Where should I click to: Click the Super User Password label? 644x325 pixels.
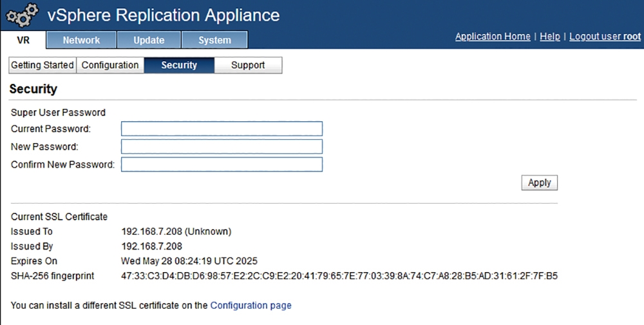pos(59,112)
